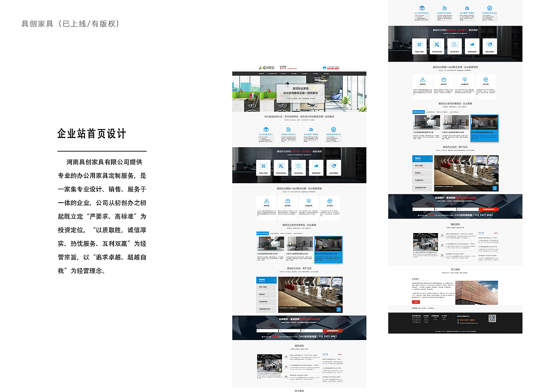Viewport: 555px width, 392px height.
Task: Click the 办公空间布局设计 cube icon in center mockup
Action: coord(266,130)
